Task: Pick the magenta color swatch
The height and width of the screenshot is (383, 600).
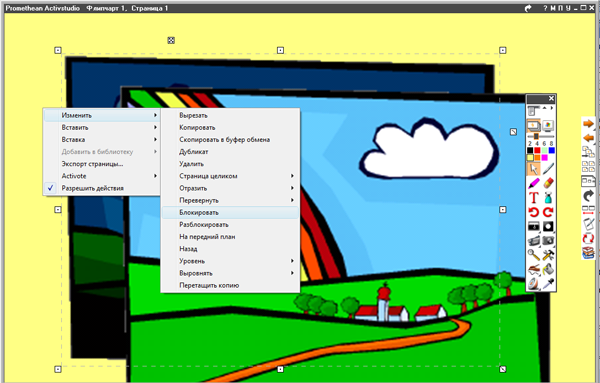Action: (x=544, y=158)
